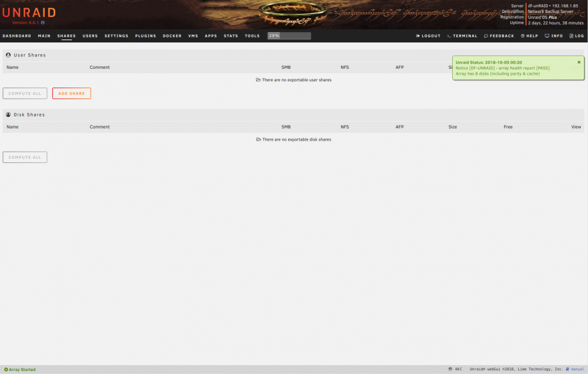Image resolution: width=588 pixels, height=374 pixels.
Task: Go to the VMs tab
Action: click(193, 36)
